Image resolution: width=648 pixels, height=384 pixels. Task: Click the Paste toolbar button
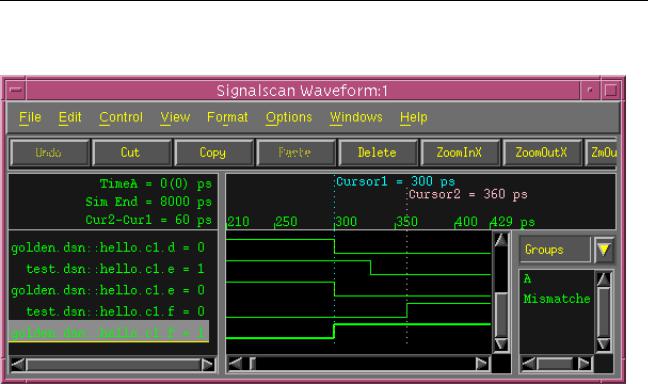295,153
